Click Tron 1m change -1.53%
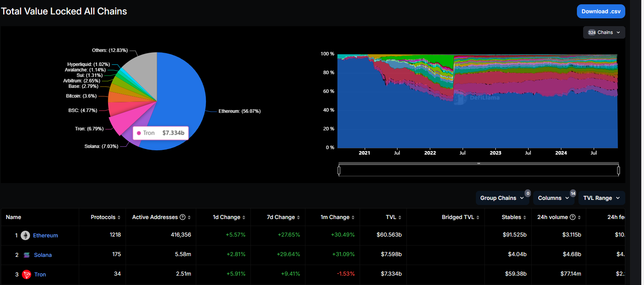 [x=346, y=274]
